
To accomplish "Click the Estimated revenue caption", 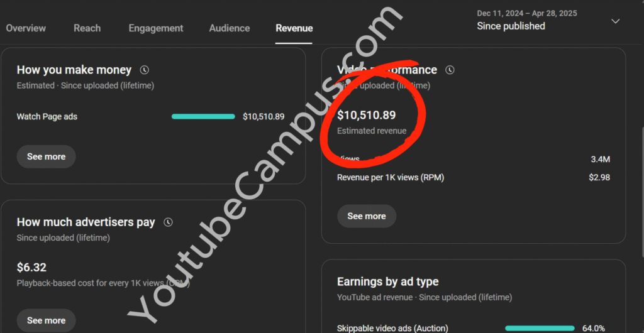I will tap(372, 131).
